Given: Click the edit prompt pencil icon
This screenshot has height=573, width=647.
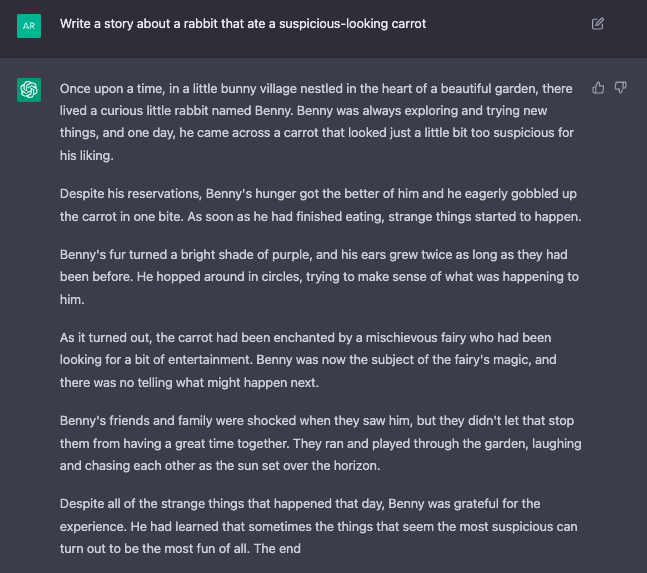Looking at the screenshot, I should [597, 24].
